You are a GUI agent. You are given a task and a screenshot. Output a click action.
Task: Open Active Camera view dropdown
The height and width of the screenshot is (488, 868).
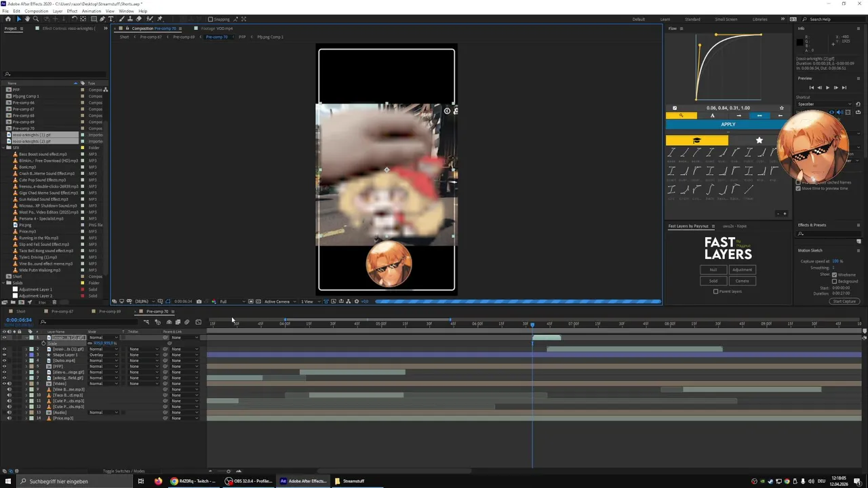click(x=280, y=301)
